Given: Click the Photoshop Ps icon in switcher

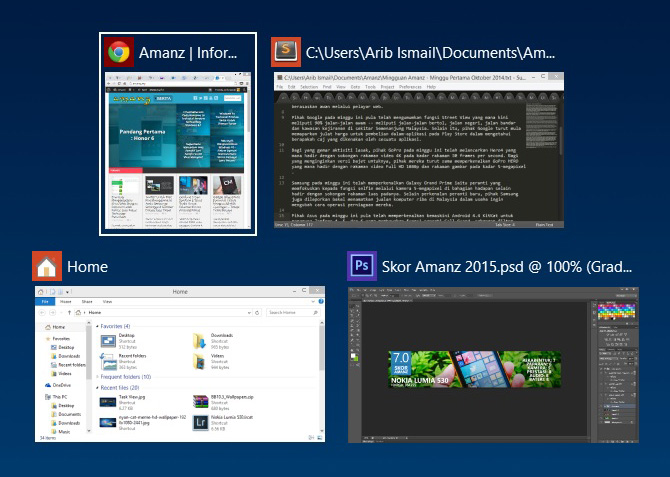Looking at the screenshot, I should 362,266.
